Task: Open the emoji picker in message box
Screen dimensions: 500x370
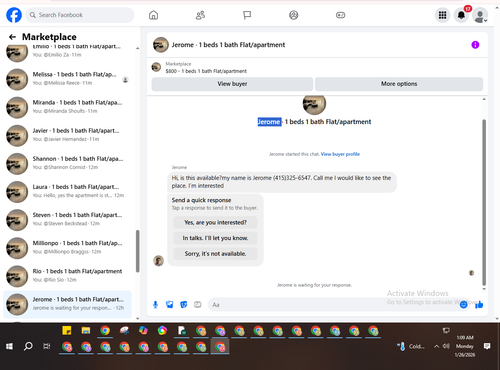Action: coord(463,305)
